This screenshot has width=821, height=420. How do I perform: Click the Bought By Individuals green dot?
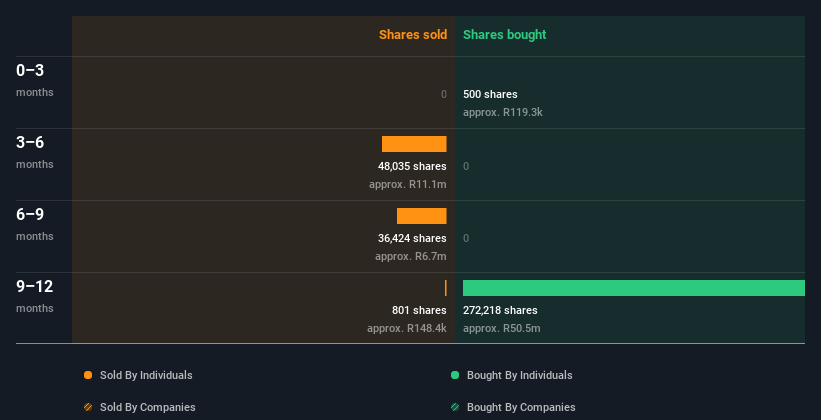454,375
